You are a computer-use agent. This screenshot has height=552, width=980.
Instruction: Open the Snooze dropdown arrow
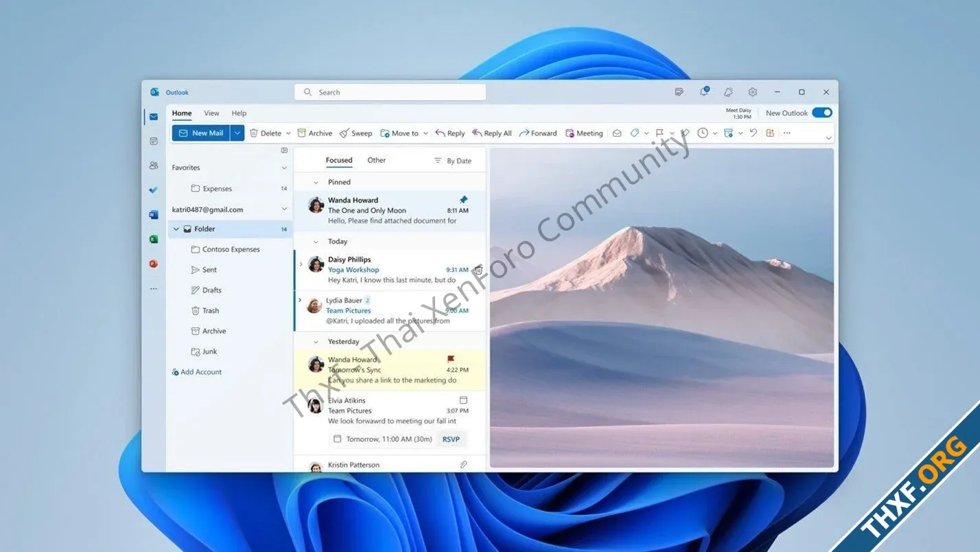coord(715,134)
